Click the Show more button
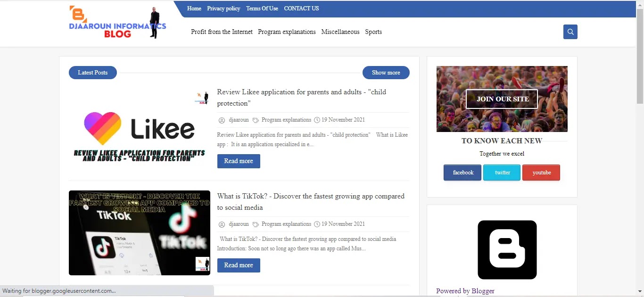This screenshot has width=644, height=297. (x=386, y=73)
